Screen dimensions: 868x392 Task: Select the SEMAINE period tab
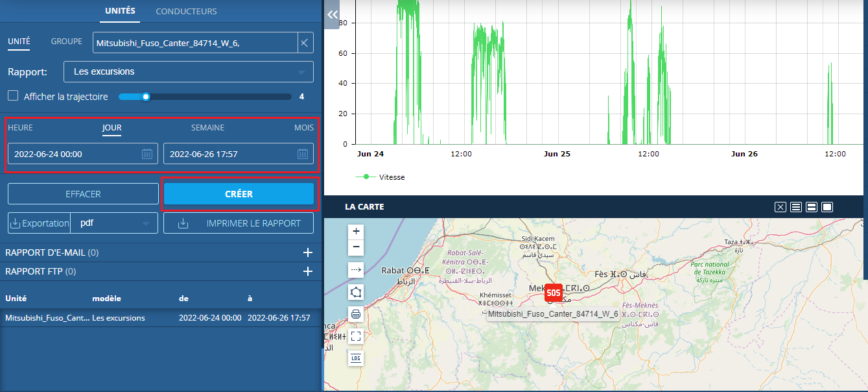[x=207, y=128]
